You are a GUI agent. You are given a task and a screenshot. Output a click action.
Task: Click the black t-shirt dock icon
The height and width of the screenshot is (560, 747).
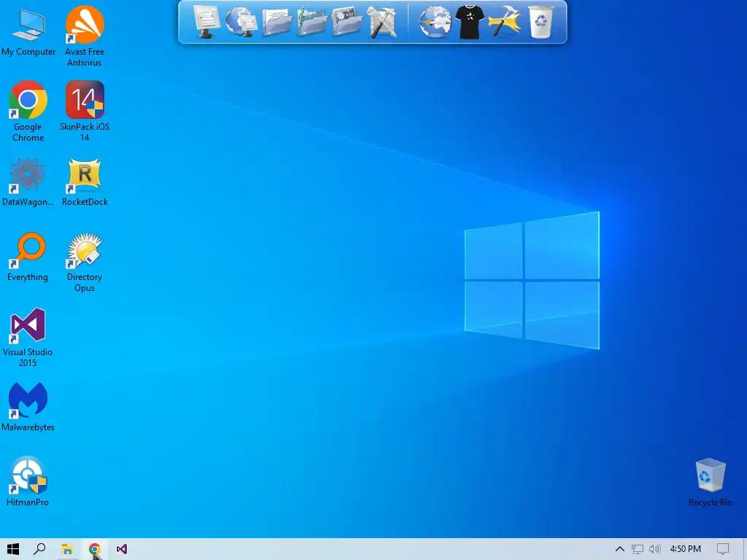[x=470, y=23]
